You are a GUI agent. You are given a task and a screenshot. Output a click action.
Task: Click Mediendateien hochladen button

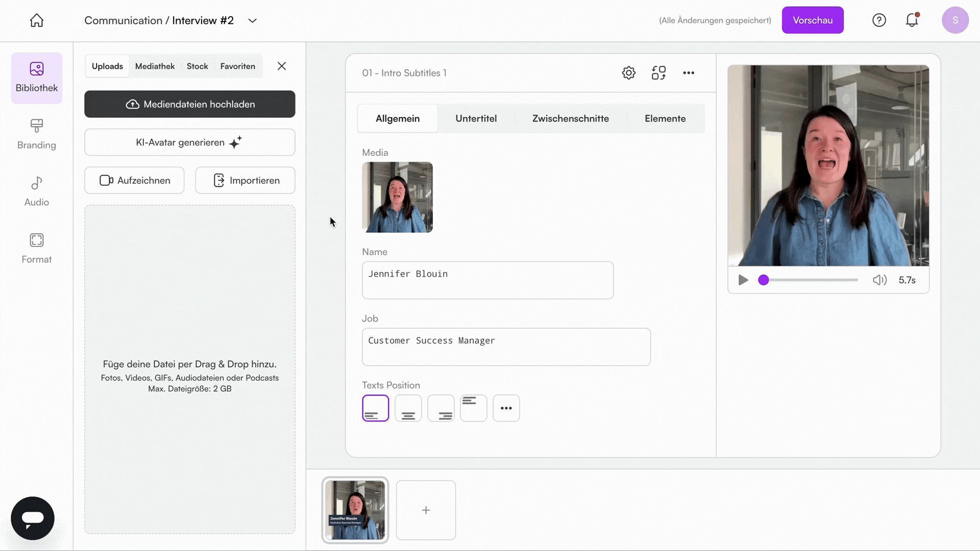tap(190, 104)
